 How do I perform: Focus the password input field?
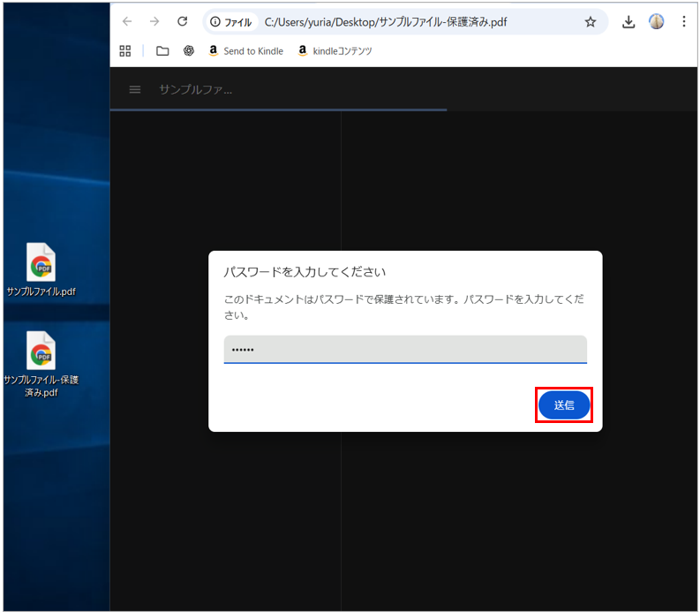[x=405, y=349]
